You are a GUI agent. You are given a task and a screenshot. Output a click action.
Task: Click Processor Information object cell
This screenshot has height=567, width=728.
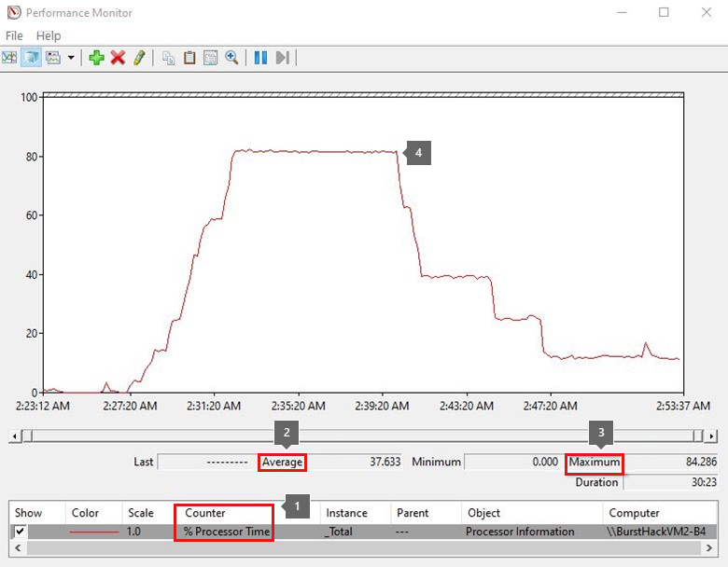click(520, 532)
